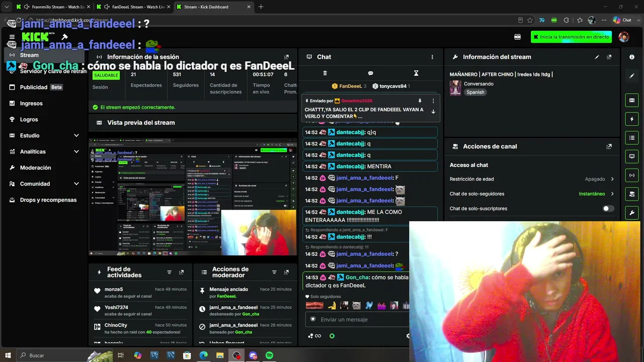Image resolution: width=644 pixels, height=362 pixels.
Task: Click the hourglass icon in Chat toolbar
Action: (x=416, y=73)
